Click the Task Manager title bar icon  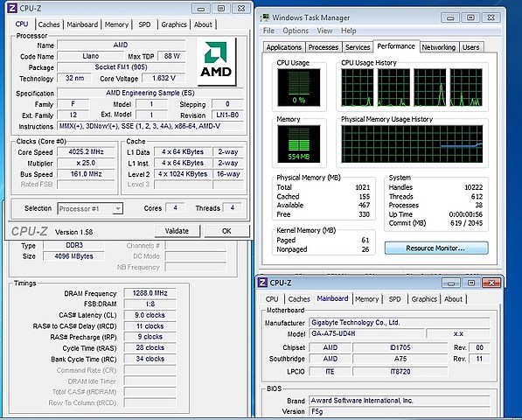coord(265,17)
